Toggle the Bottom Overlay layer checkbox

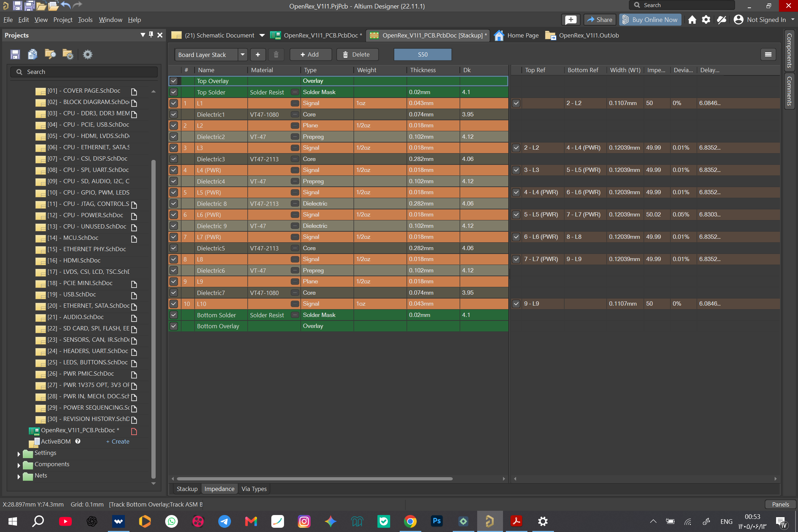coord(174,326)
